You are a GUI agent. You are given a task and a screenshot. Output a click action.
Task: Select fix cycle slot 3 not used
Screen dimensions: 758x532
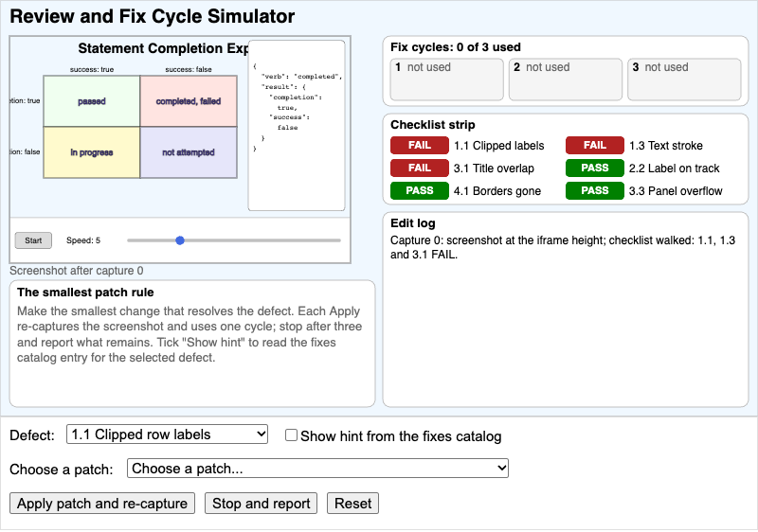(x=684, y=80)
